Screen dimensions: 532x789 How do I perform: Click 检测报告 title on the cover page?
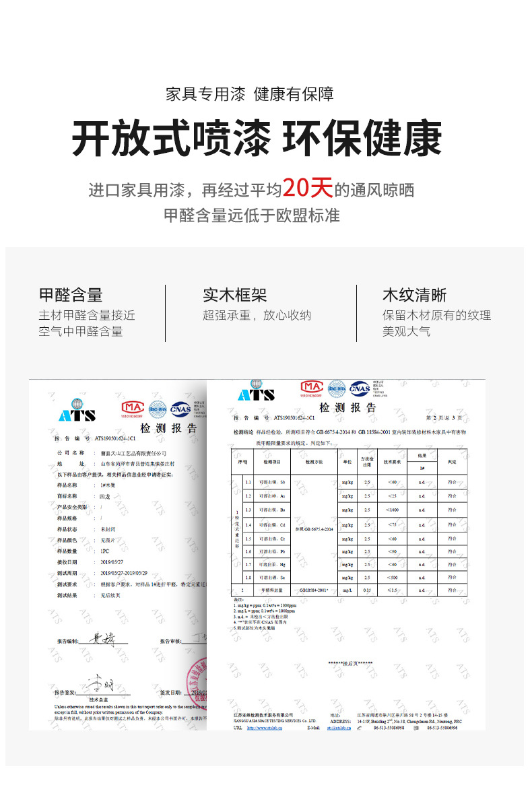point(168,428)
